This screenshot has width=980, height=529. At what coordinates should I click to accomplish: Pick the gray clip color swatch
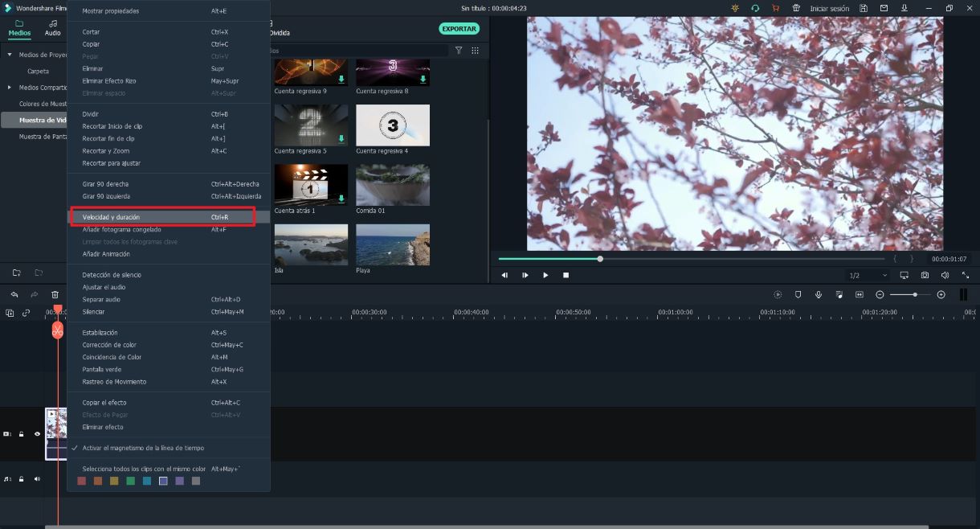(196, 481)
